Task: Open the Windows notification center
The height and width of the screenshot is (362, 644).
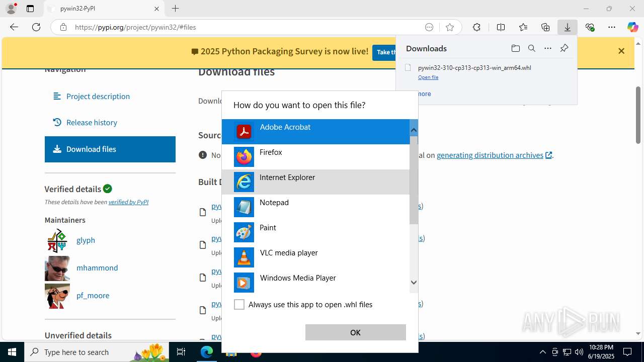Action: 627,352
